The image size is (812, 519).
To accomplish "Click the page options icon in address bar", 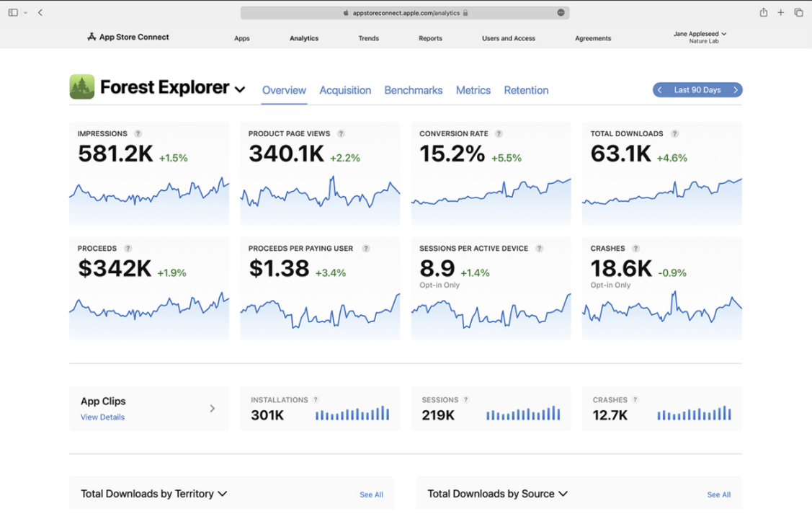I will tap(561, 12).
